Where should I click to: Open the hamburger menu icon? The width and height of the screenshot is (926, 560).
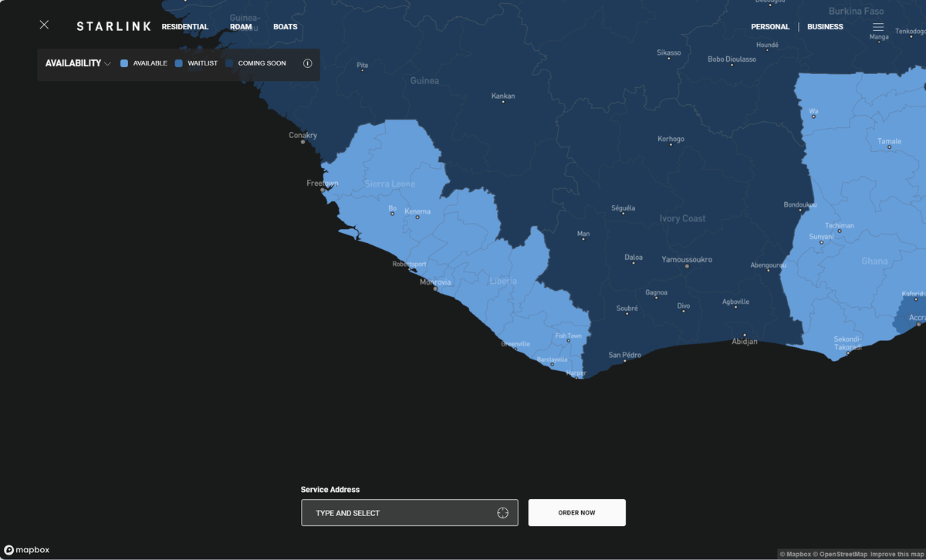(x=878, y=27)
